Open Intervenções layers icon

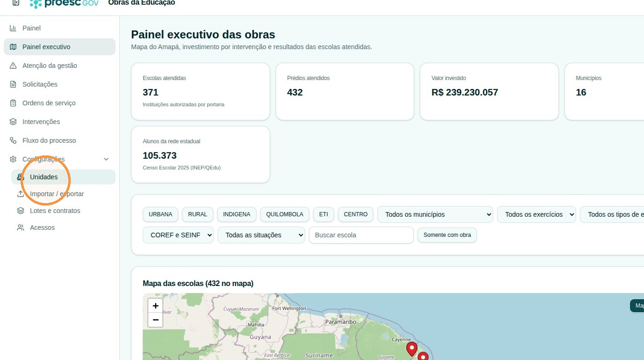click(13, 122)
